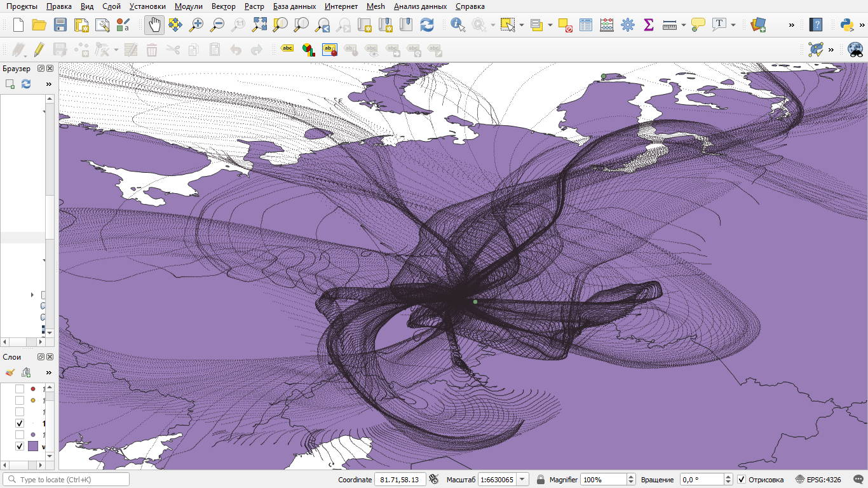
Task: Toggle the Отрисовка render checkbox
Action: (742, 480)
